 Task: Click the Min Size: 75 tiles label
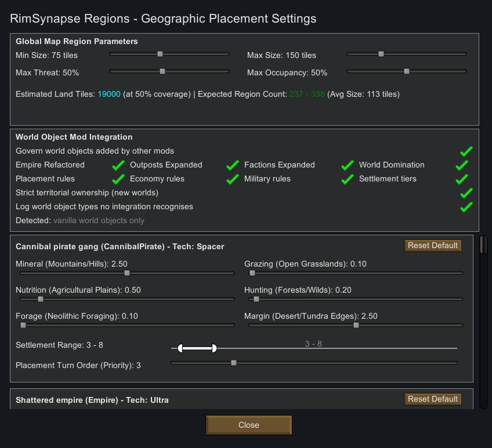pos(46,55)
